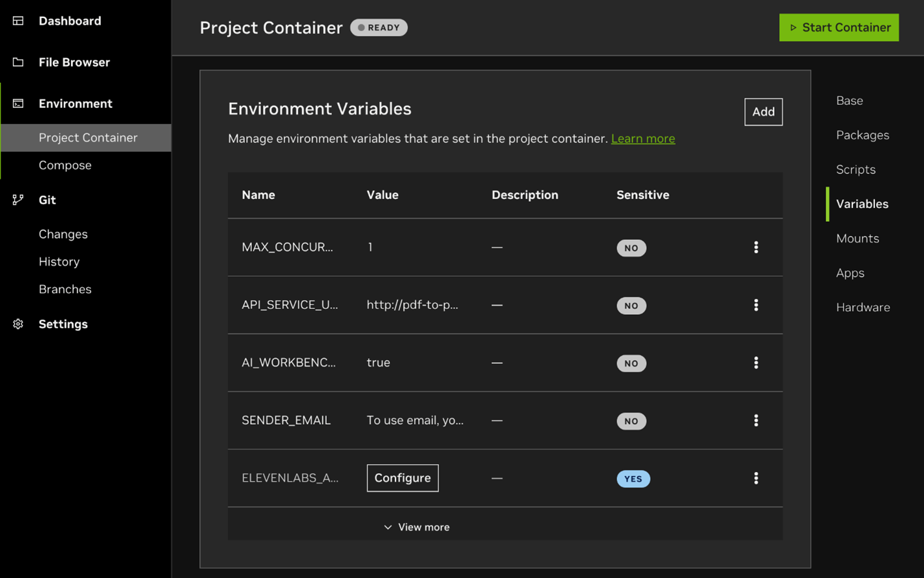Jump to the Base section
This screenshot has width=924, height=578.
(x=850, y=100)
